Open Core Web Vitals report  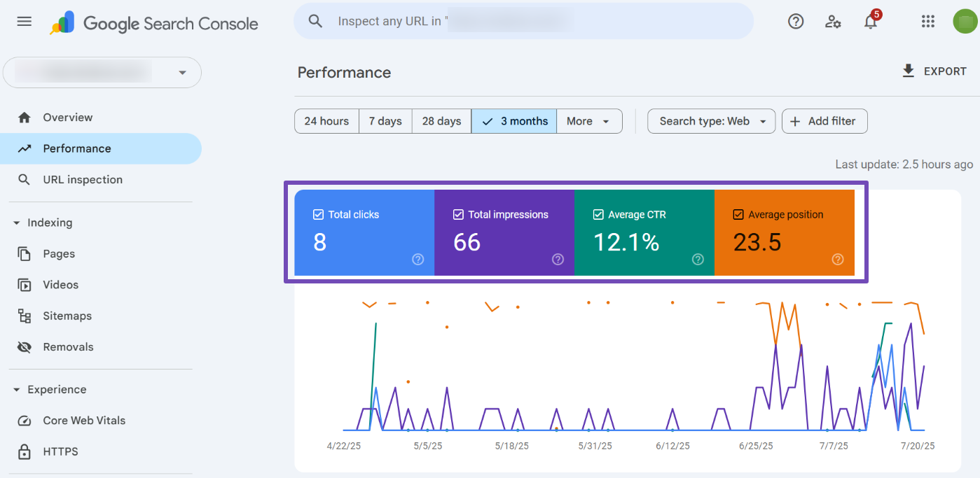coord(102,421)
